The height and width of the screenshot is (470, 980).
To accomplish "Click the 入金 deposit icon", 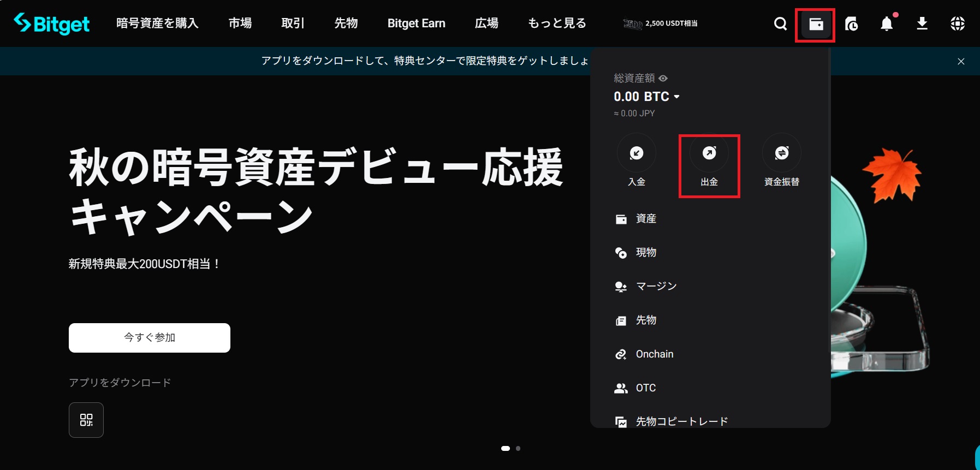I will (636, 153).
